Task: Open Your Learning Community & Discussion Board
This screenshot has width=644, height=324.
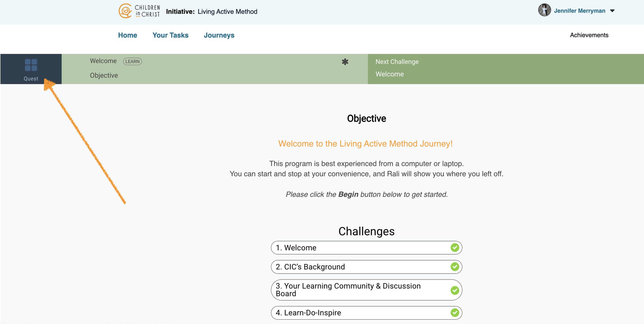Action: (x=361, y=290)
